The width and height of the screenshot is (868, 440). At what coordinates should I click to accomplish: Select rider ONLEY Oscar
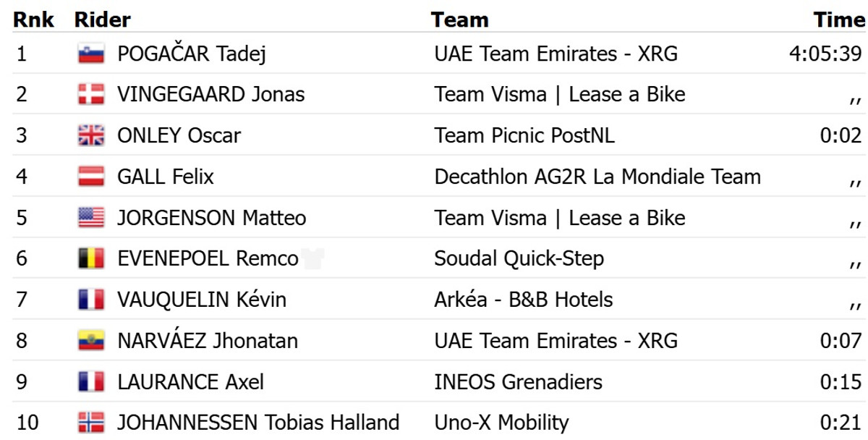179,135
